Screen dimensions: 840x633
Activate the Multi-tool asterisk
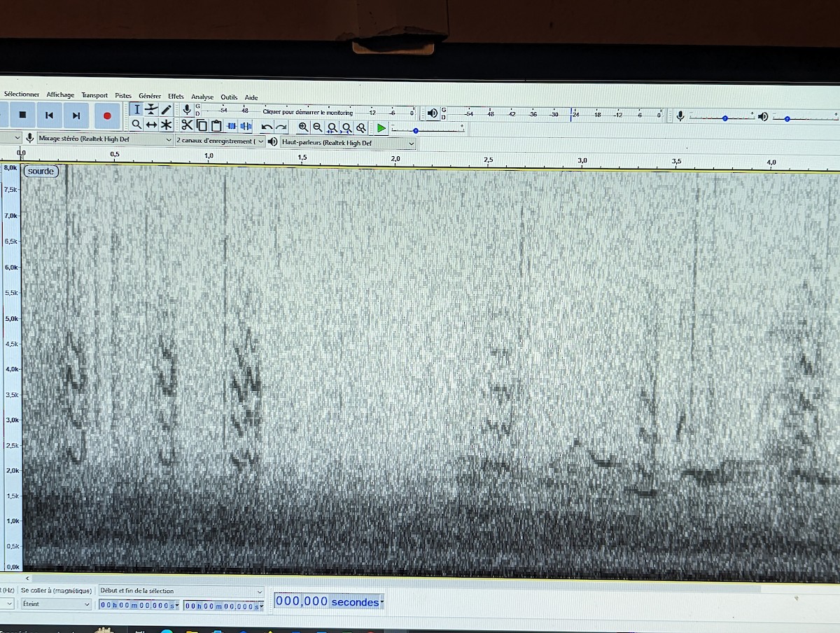pos(166,125)
